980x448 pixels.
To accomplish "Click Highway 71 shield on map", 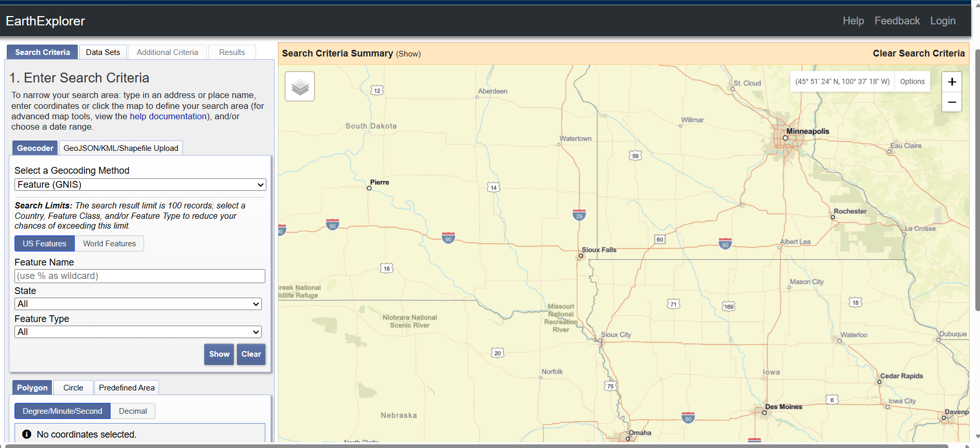I will click(673, 304).
